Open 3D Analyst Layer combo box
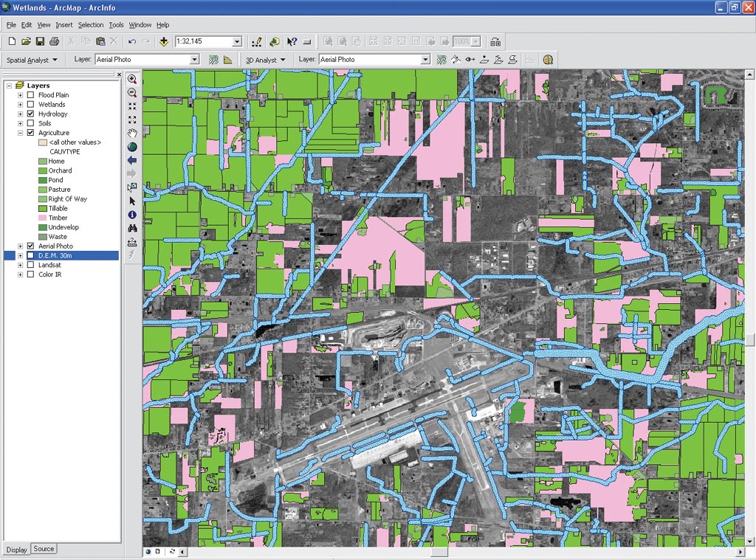 coord(425,59)
